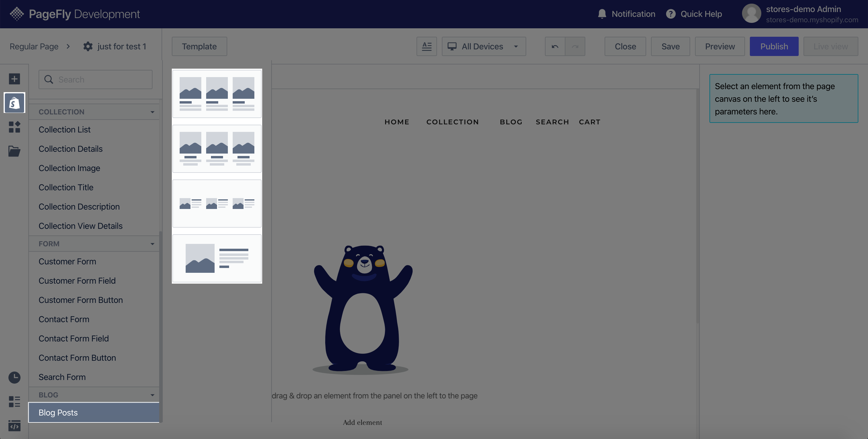Click the just for test 1 page title
The image size is (868, 439).
122,46
